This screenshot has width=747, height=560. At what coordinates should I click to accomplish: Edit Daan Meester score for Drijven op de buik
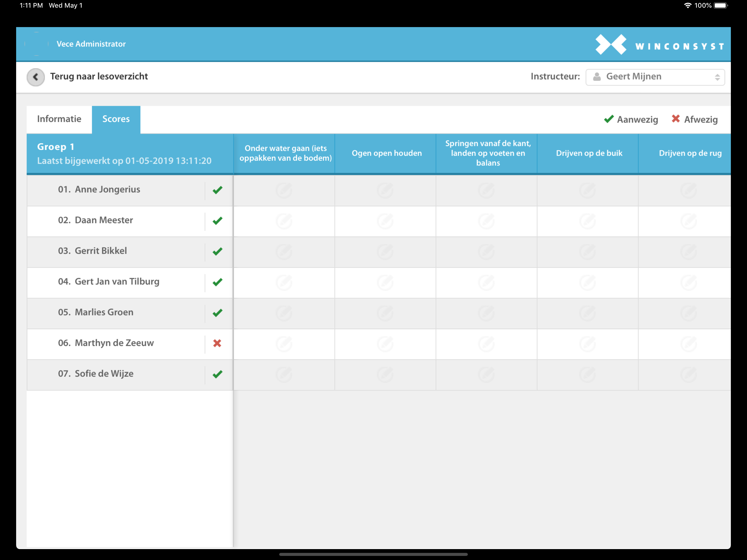coord(588,221)
